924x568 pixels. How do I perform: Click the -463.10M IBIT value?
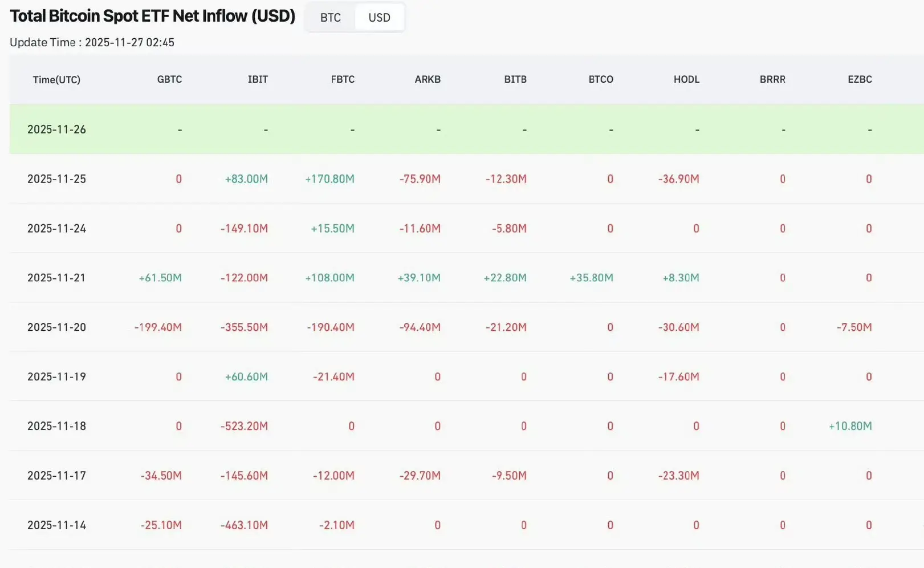click(x=244, y=525)
